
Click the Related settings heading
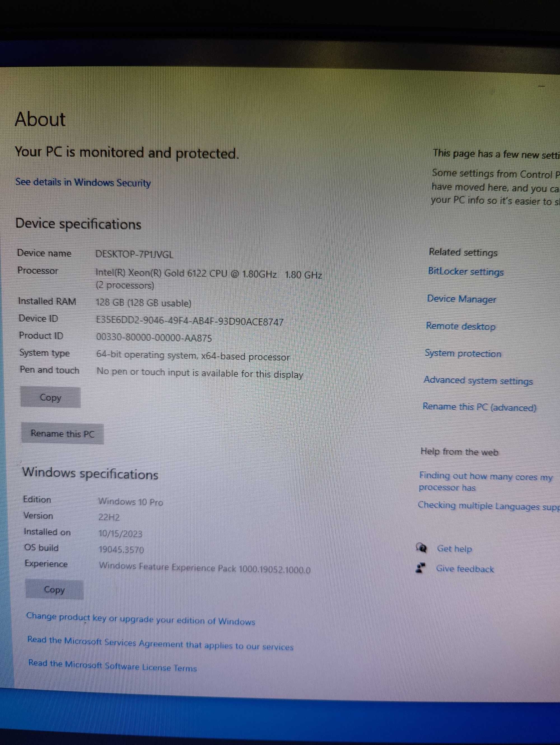point(463,252)
